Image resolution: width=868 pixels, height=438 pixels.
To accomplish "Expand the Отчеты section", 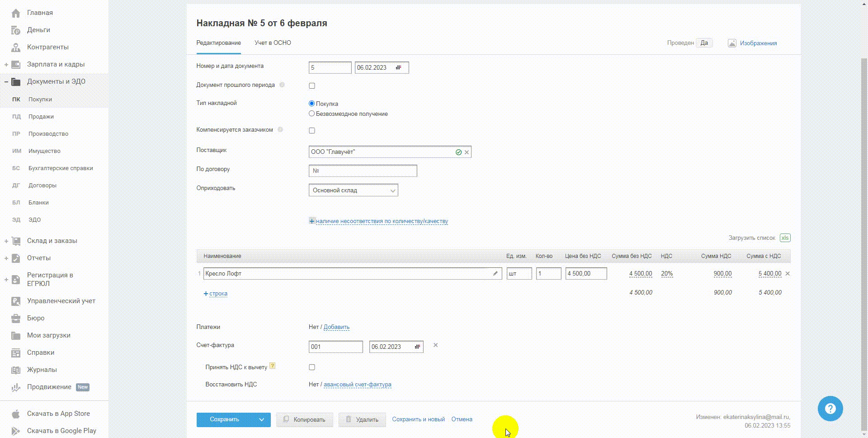I will [6, 258].
